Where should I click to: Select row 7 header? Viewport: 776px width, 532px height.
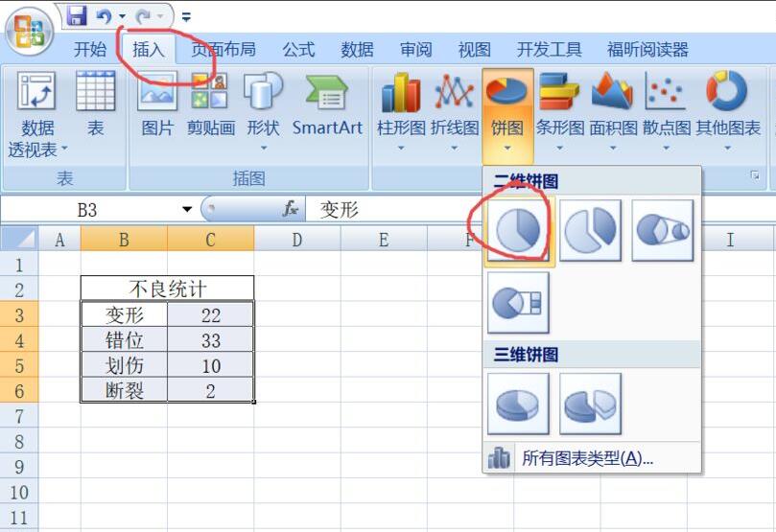coord(19,416)
